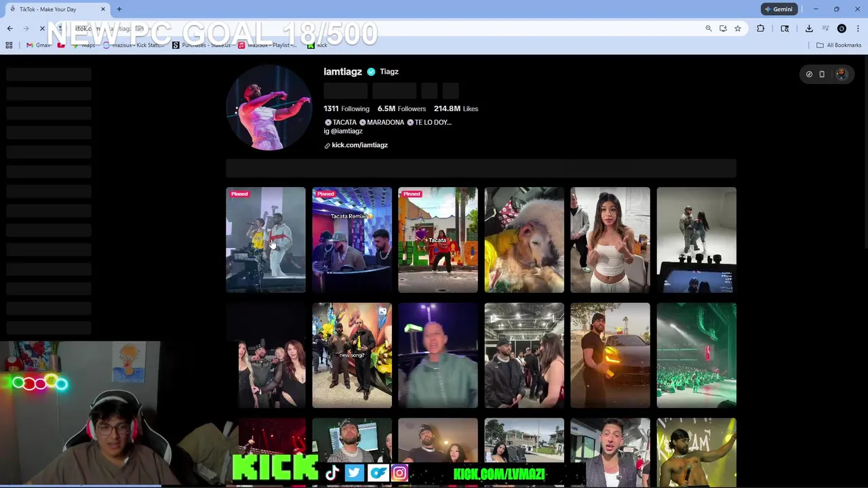Click the TikTok phone app icon
This screenshot has width=868, height=488.
tap(822, 75)
